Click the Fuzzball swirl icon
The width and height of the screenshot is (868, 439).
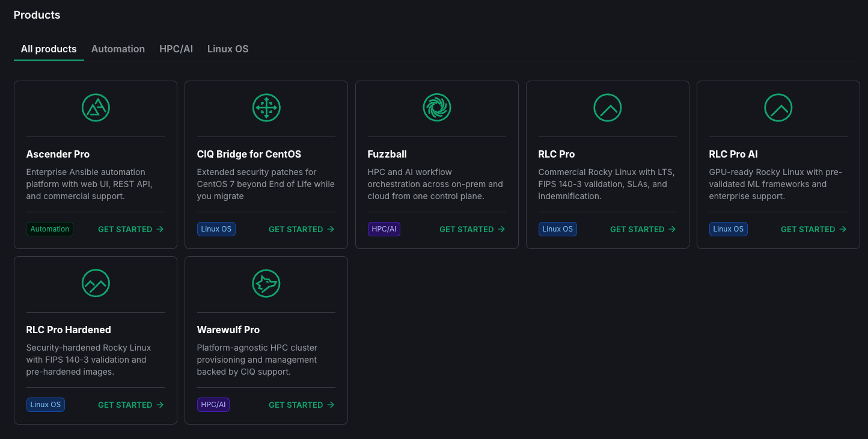click(x=437, y=108)
